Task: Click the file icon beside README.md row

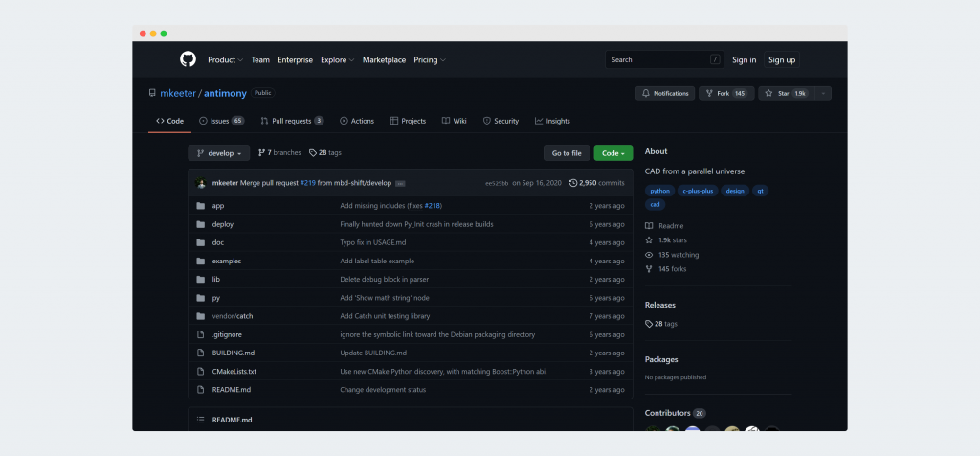Action: (x=201, y=390)
